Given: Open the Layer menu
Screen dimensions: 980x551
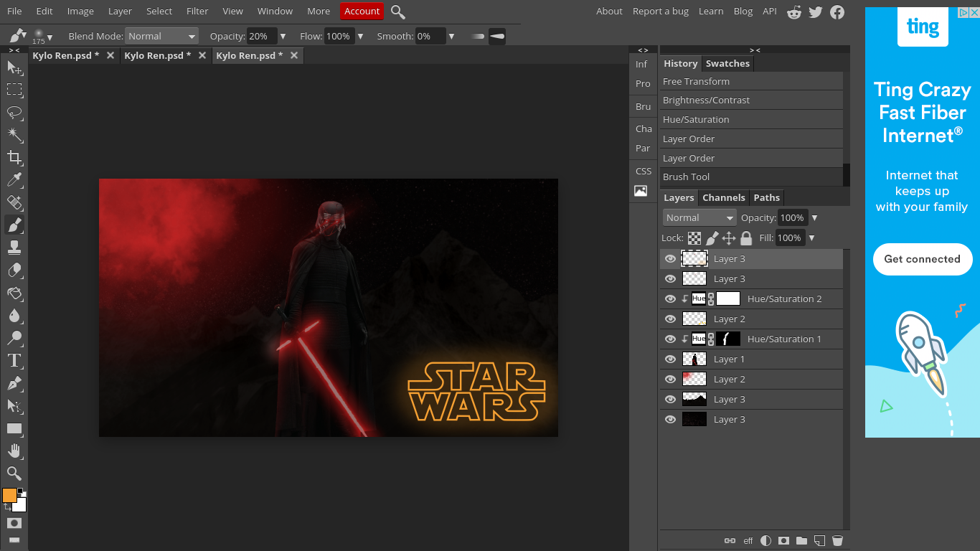Looking at the screenshot, I should click(x=120, y=11).
